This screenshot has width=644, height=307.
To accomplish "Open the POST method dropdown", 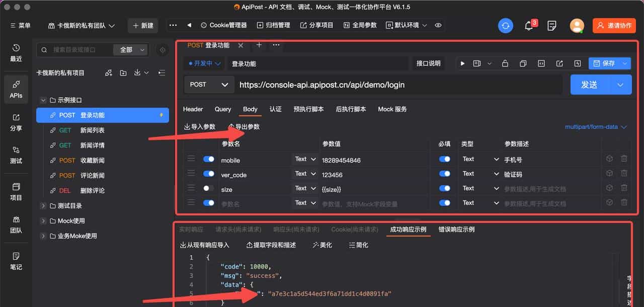I will pyautogui.click(x=209, y=85).
